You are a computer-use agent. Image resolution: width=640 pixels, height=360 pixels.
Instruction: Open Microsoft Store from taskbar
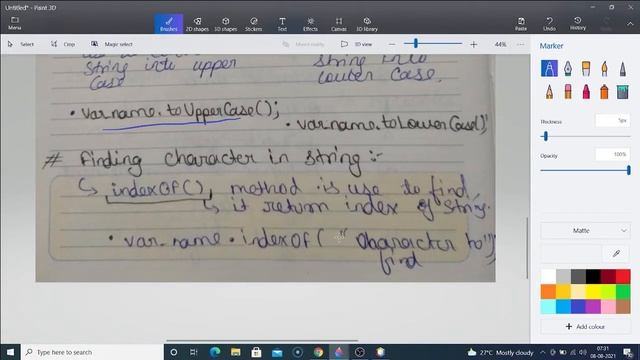coord(256,352)
